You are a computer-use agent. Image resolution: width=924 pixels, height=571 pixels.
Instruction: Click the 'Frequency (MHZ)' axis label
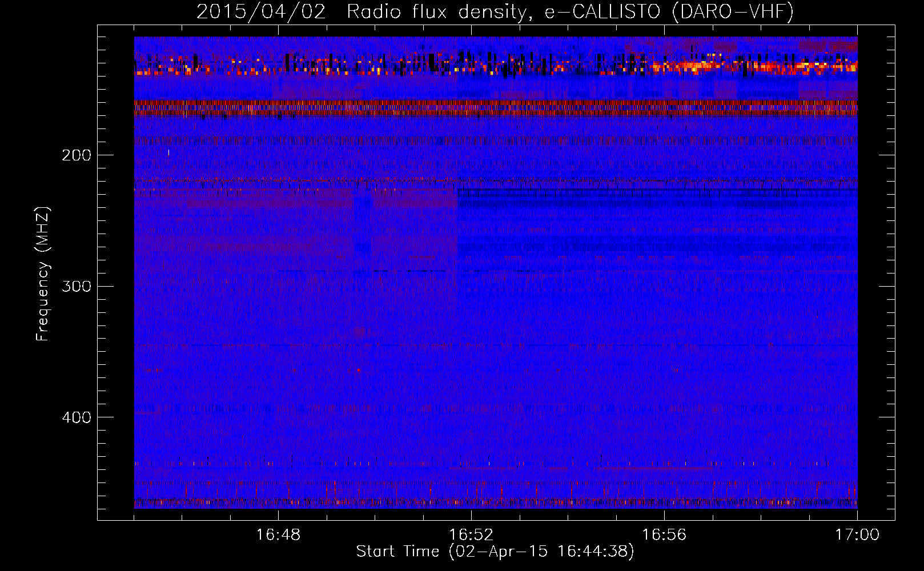pyautogui.click(x=43, y=274)
